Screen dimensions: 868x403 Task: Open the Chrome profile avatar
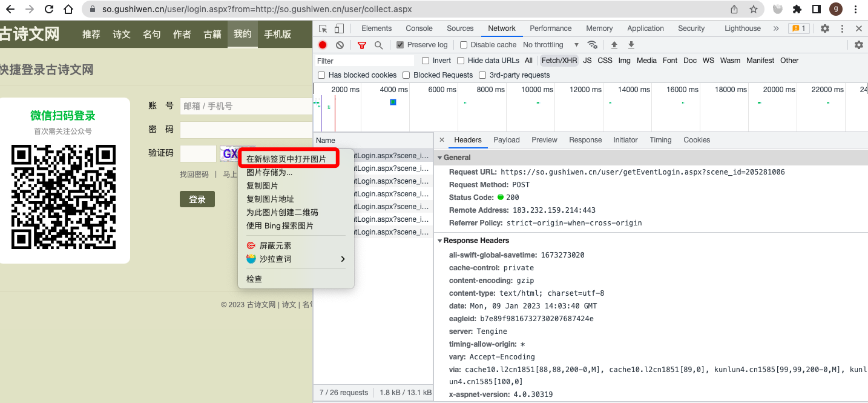(x=836, y=9)
